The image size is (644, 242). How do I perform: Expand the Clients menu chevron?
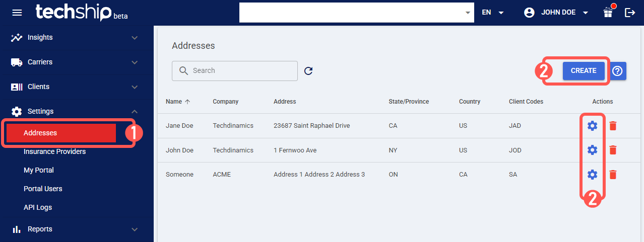coord(135,87)
